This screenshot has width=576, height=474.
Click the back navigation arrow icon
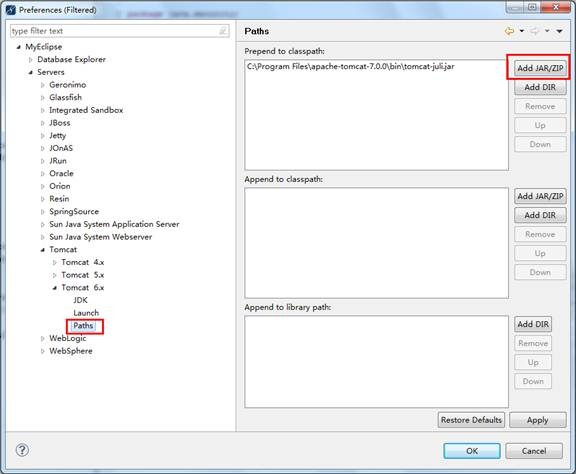coord(509,31)
